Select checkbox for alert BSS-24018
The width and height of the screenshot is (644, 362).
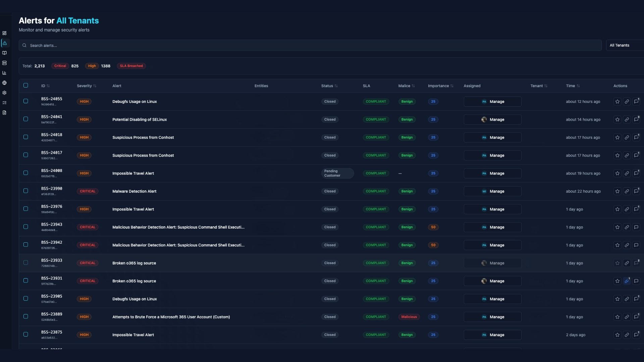point(26,137)
